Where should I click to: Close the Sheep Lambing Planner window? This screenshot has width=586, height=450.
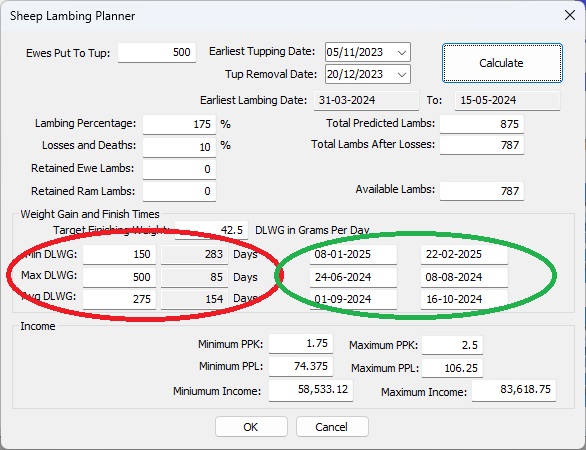[x=570, y=15]
